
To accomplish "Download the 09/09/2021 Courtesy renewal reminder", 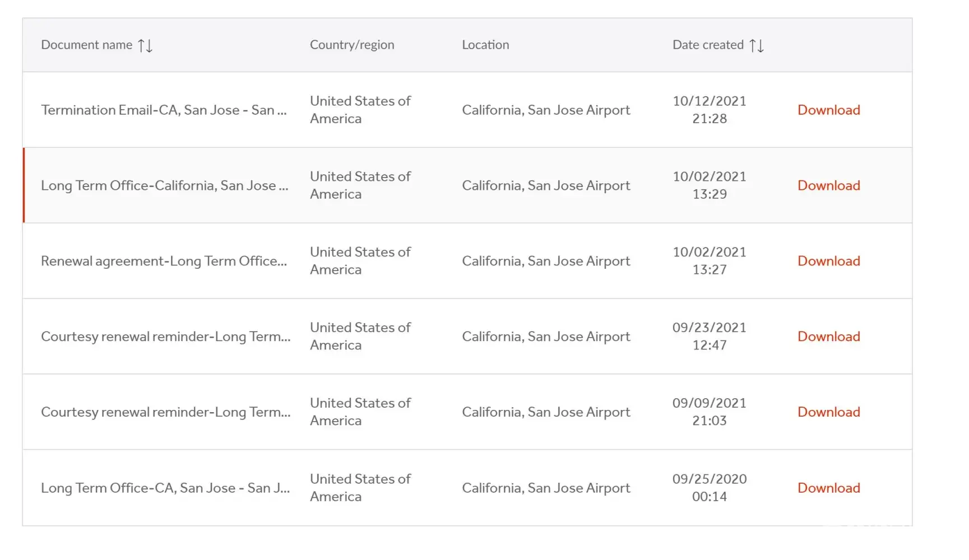I will pyautogui.click(x=828, y=412).
